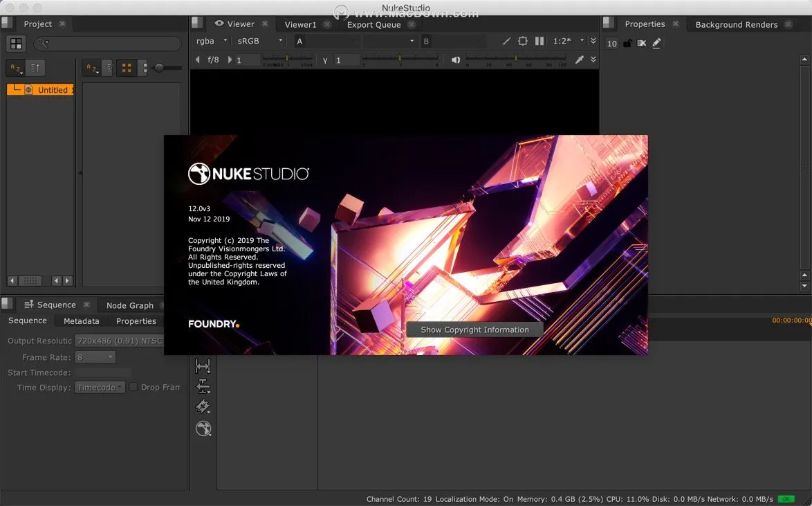Viewport: 812px width, 506px height.
Task: Close the Sequence tab
Action: 86,305
